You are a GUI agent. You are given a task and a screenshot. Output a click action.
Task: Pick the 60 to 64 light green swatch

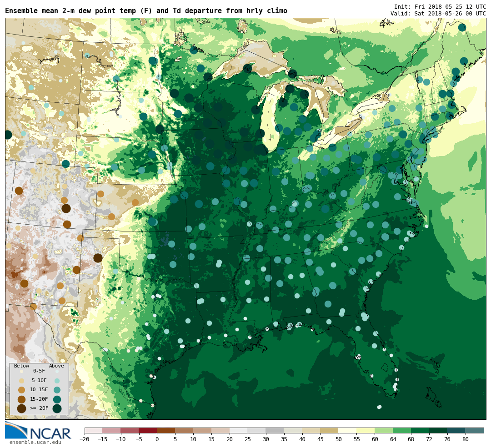point(384,430)
